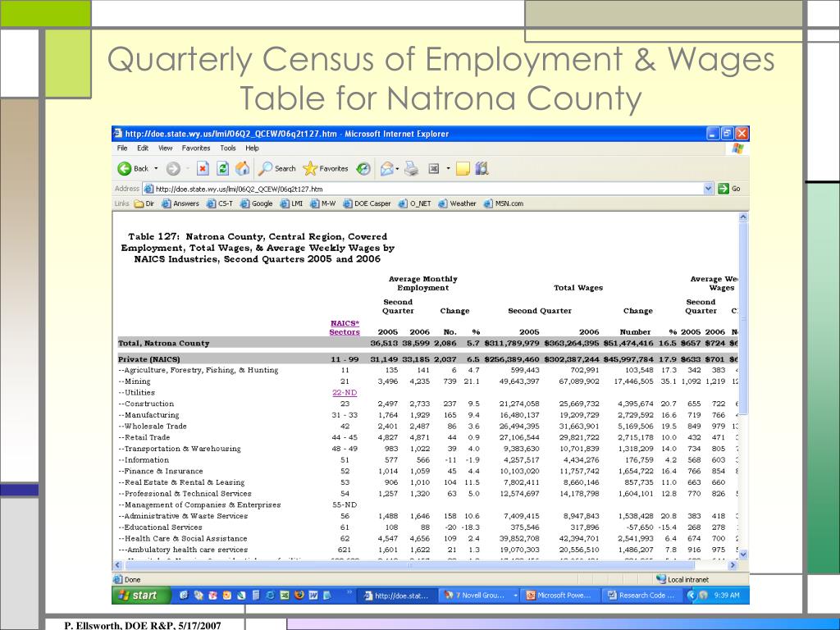Open the Help menu

tap(252, 148)
